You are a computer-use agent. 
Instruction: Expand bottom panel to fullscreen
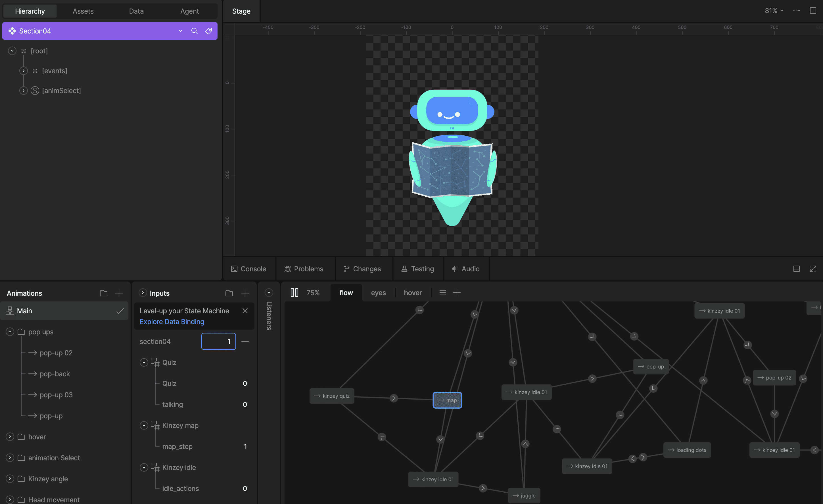813,269
